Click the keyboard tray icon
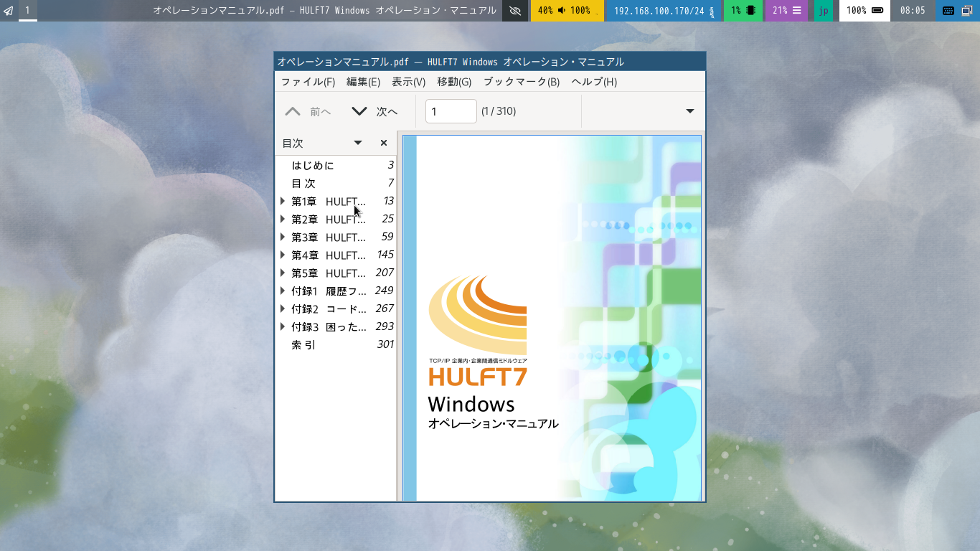This screenshot has width=980, height=551. pos(948,11)
